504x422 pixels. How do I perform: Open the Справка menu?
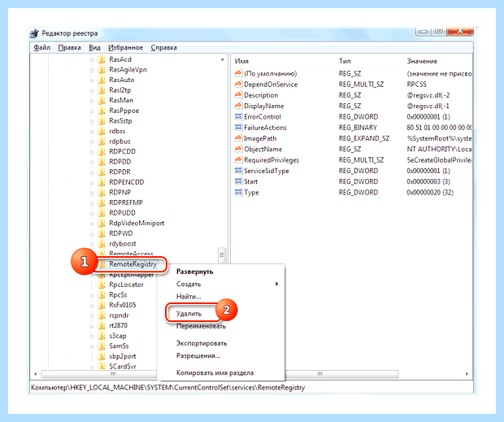pos(164,48)
